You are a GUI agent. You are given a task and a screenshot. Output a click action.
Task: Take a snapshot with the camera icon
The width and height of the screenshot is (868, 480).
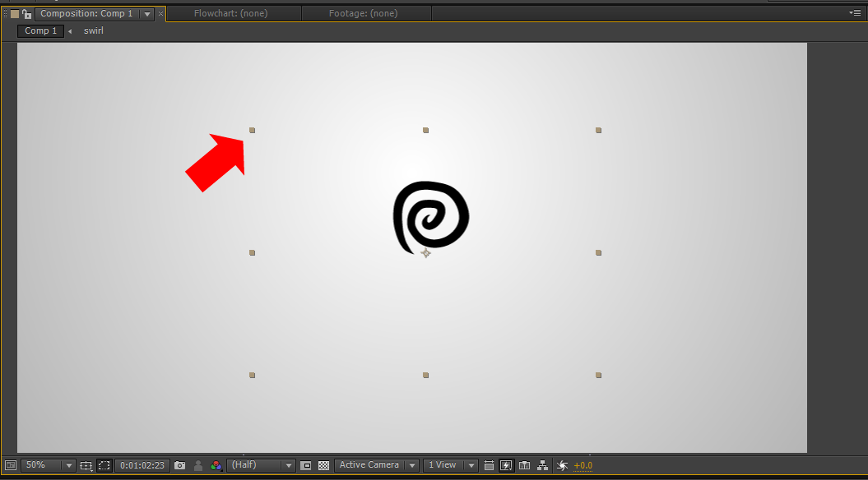179,465
